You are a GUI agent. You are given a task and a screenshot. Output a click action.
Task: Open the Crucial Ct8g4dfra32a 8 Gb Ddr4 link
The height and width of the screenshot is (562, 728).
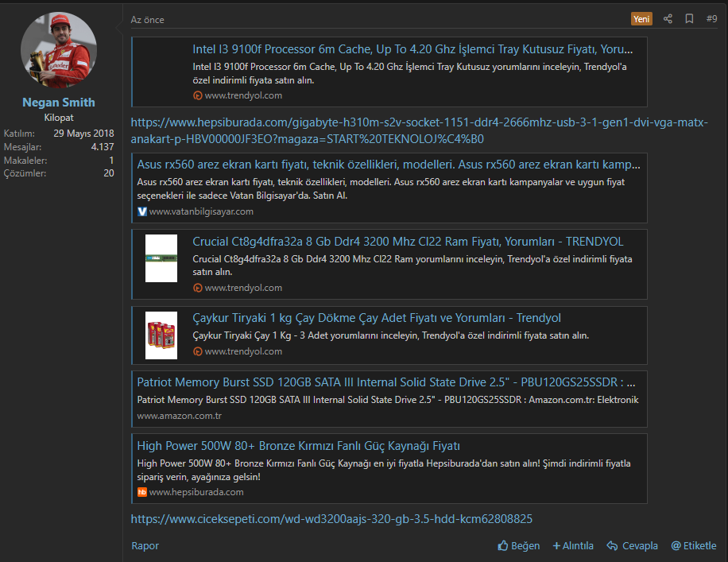(408, 242)
